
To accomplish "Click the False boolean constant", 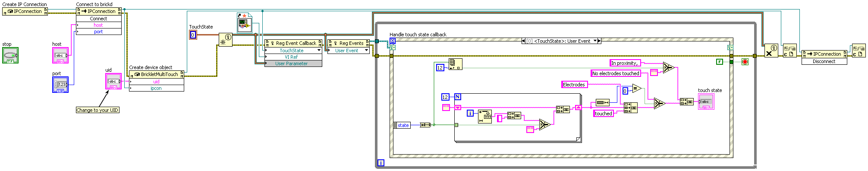I will 720,62.
